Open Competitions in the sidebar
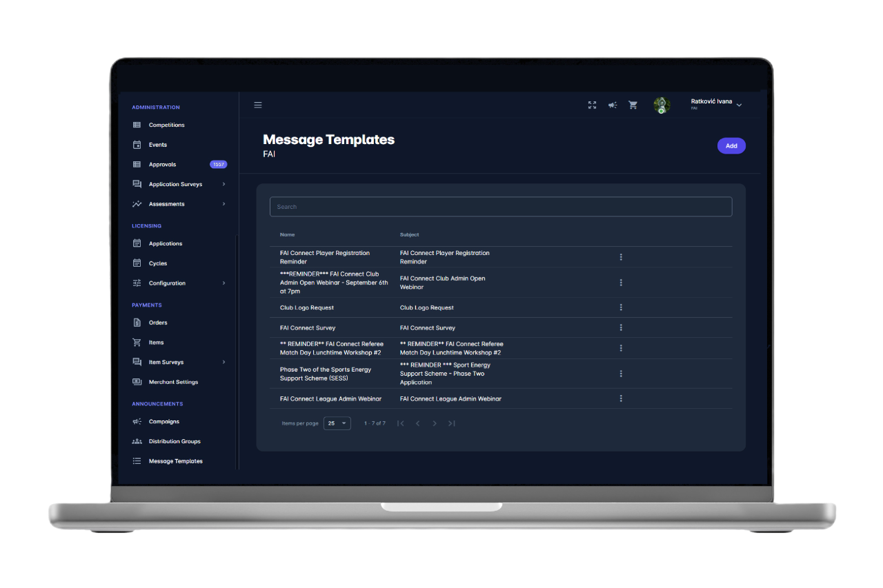 point(166,125)
